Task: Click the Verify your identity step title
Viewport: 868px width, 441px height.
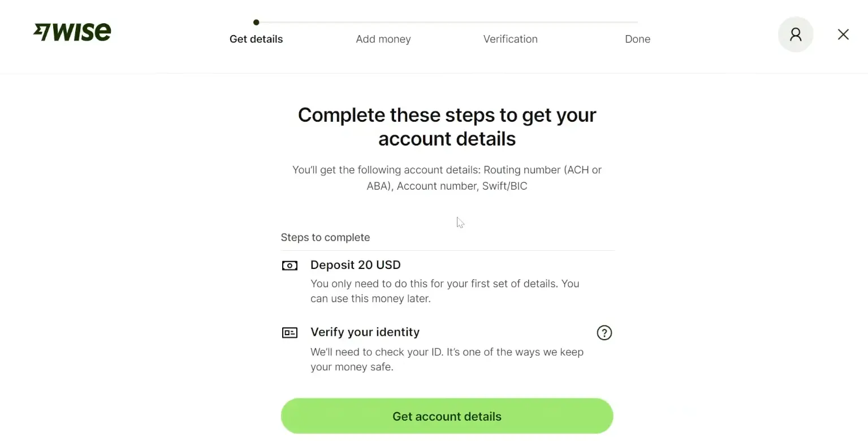Action: [365, 332]
